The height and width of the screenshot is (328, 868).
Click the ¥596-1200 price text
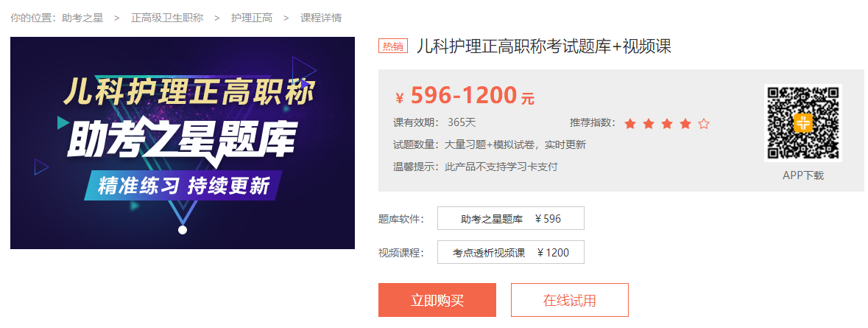point(465,97)
